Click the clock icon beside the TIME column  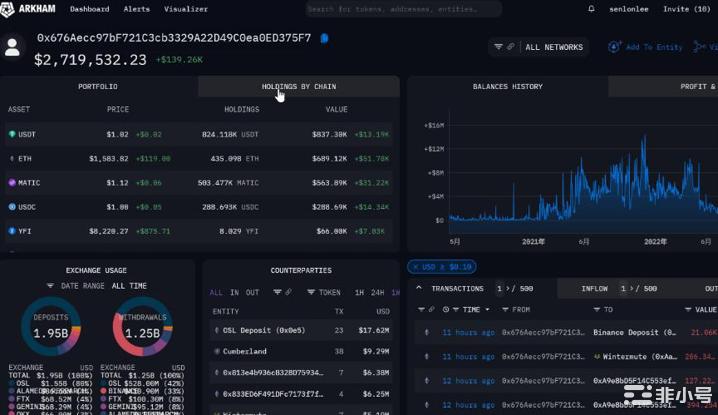pos(454,310)
